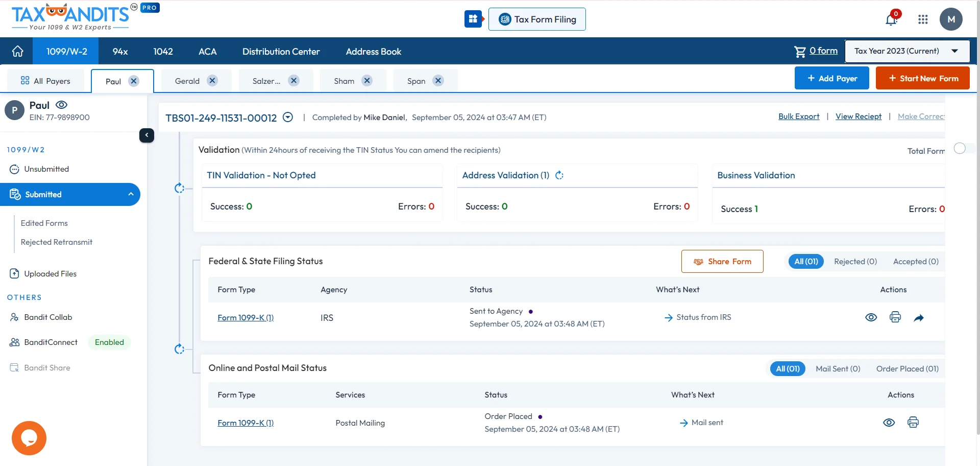Image resolution: width=980 pixels, height=466 pixels.
Task: Go to Distribution Center
Action: pos(281,51)
